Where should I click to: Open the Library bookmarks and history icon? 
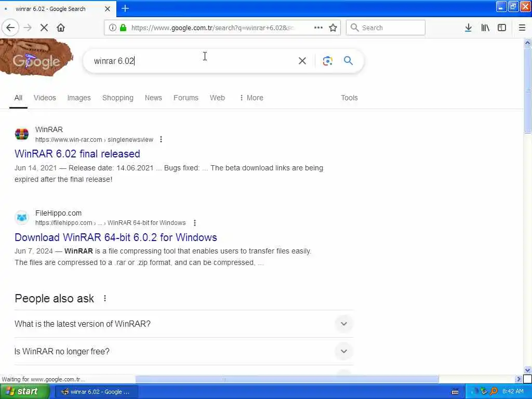point(485,28)
